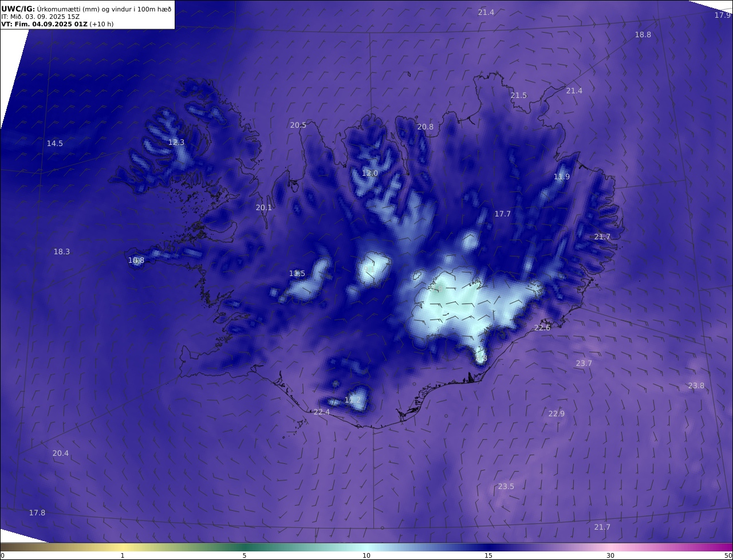
Task: Click the 17.7 value label
Action: point(503,214)
